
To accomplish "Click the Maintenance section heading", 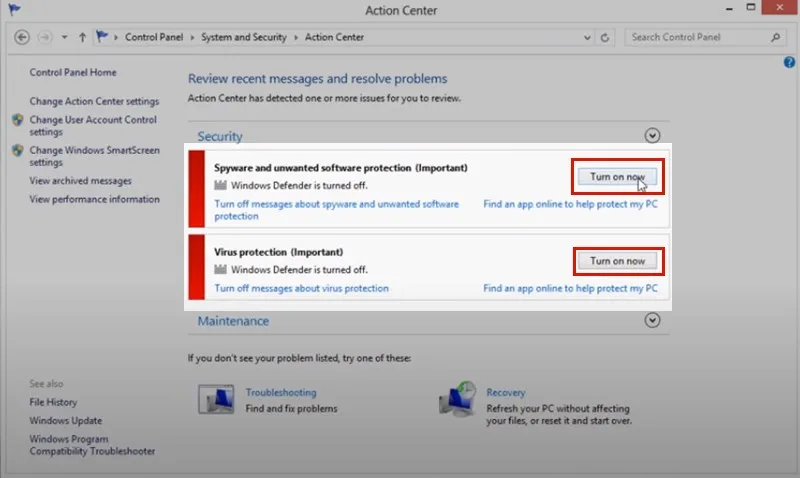I will click(x=233, y=321).
